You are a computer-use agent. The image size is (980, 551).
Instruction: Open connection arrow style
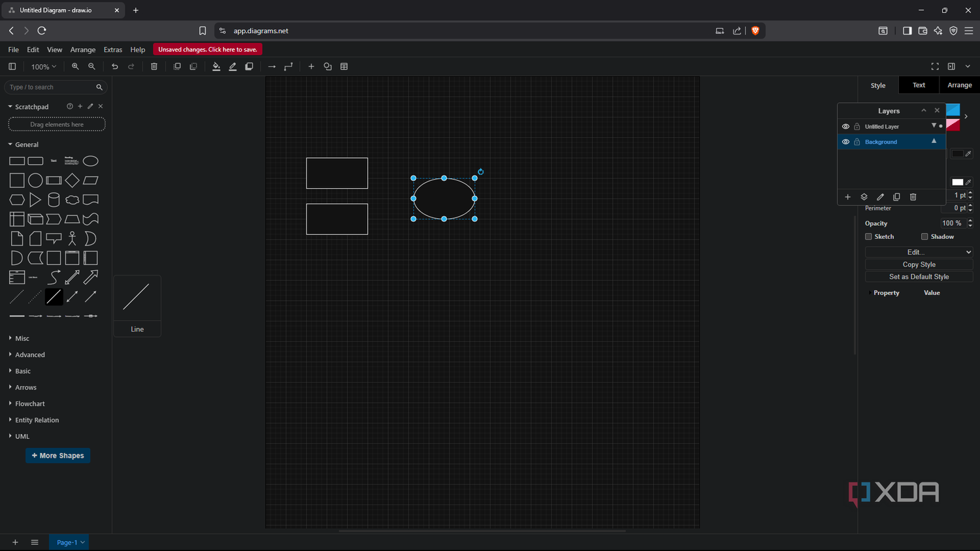(272, 67)
